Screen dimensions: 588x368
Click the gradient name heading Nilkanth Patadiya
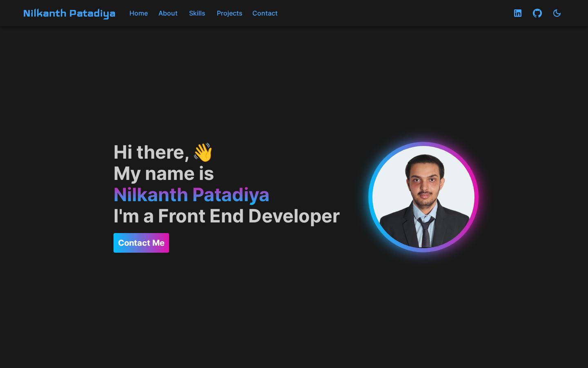[x=192, y=195]
